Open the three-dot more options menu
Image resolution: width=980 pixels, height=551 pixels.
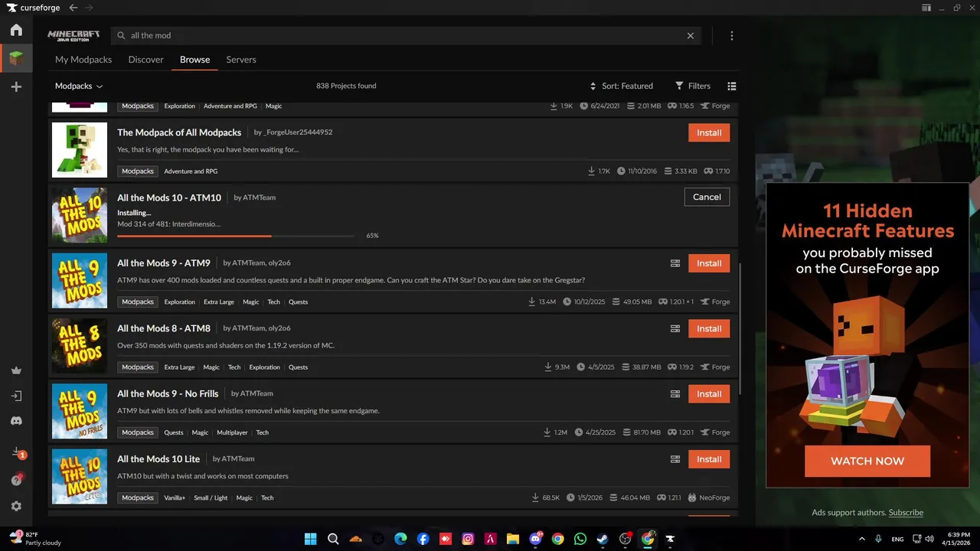tap(732, 35)
